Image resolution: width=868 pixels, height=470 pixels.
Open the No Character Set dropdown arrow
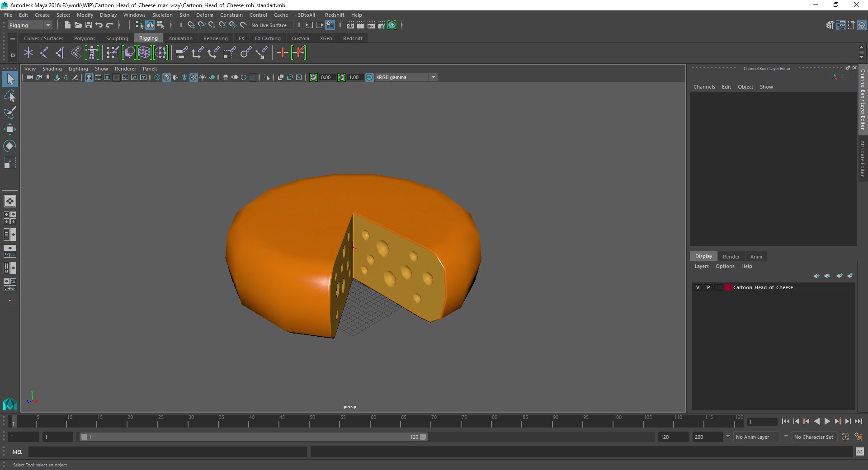click(x=786, y=437)
